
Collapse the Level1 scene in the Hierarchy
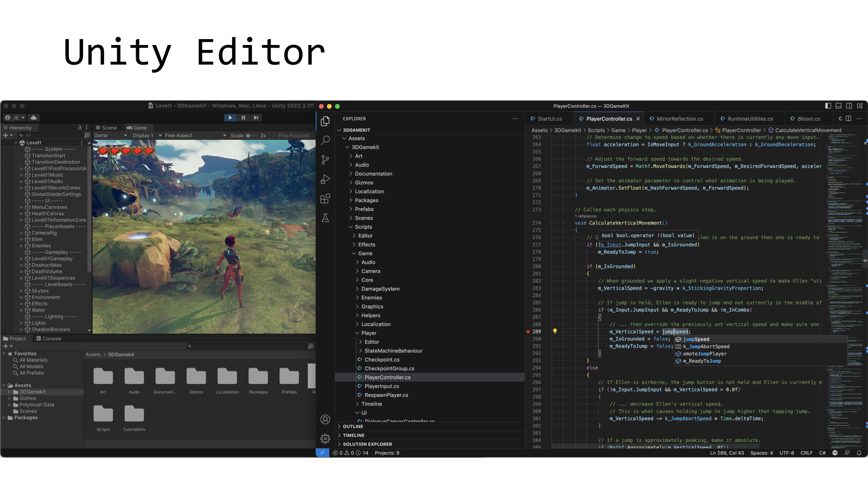pyautogui.click(x=16, y=143)
